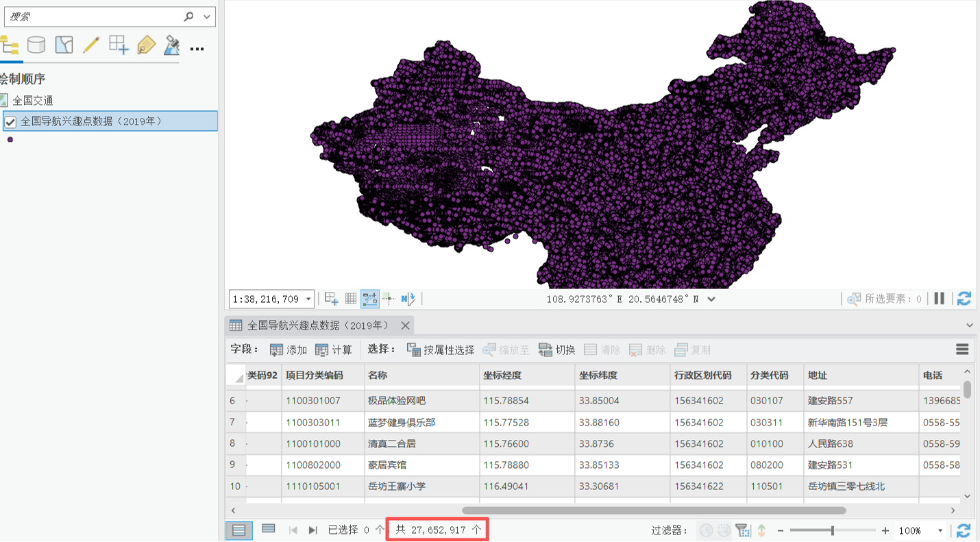Screen dimensions: 980x542
Task: Click the List By Snapping icon
Action: tap(119, 45)
